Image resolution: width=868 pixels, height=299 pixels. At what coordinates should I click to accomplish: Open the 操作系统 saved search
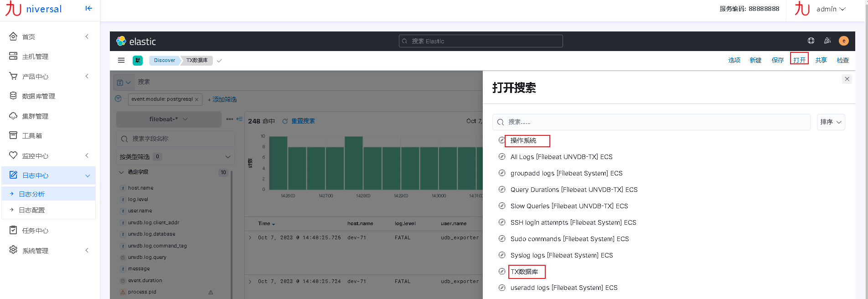(x=523, y=140)
